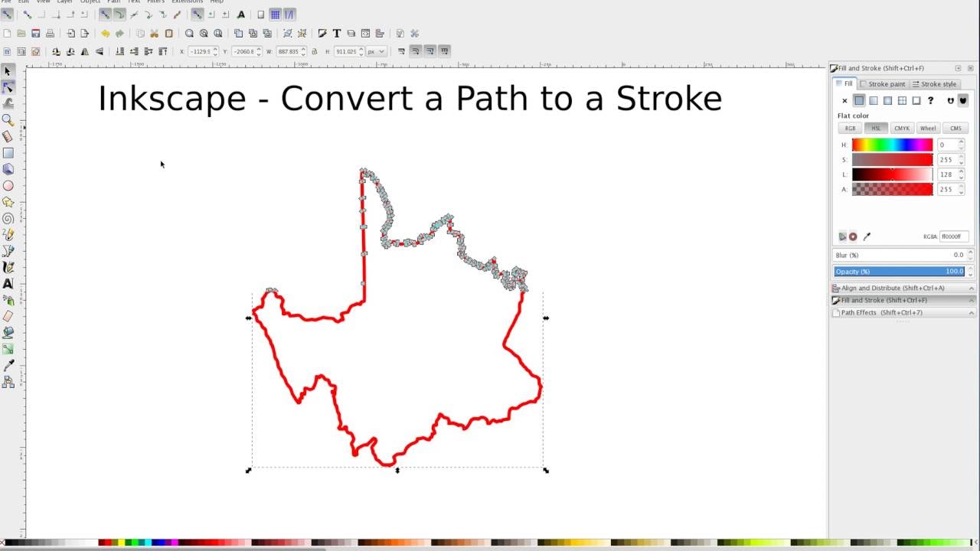This screenshot has width=980, height=551.
Task: Select RGB color mode button
Action: (850, 129)
